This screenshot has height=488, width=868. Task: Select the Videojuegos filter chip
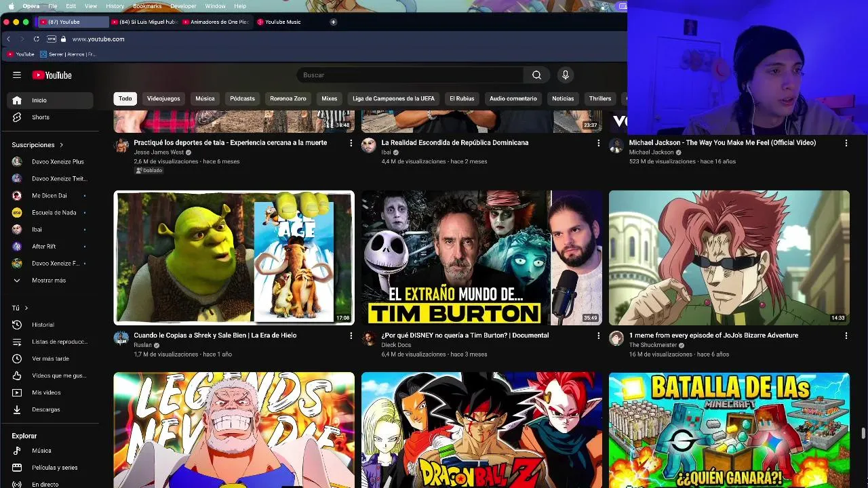pyautogui.click(x=163, y=99)
